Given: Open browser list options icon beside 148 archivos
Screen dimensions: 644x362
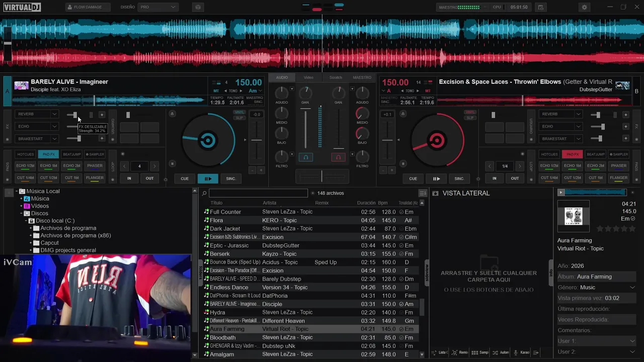Looking at the screenshot, I should coord(423,193).
